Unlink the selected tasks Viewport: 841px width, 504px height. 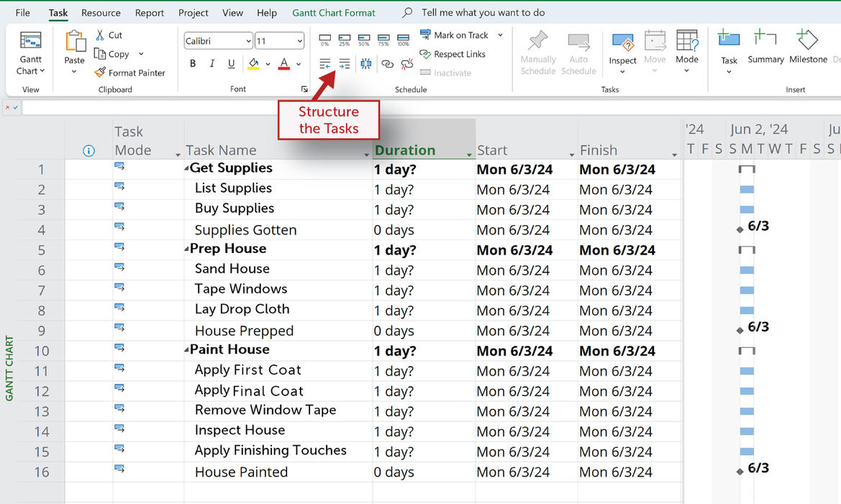(407, 64)
